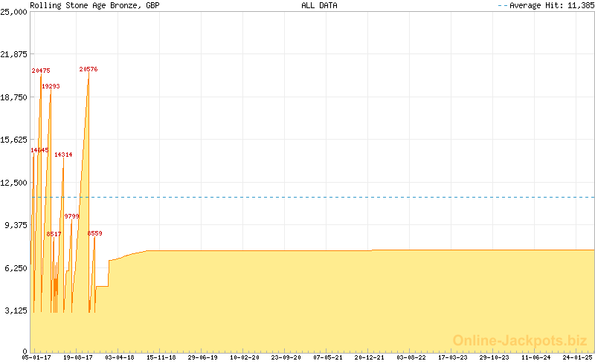Screen dimensions: 595x364
Task: Click the 14314 data point label
Action: (63, 155)
